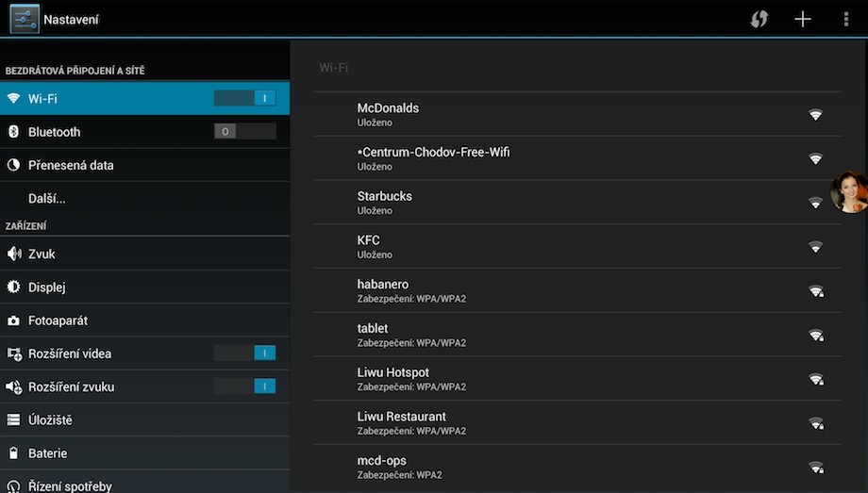Select the Baterie battery entry
Viewport: 868px width, 493px height.
click(x=145, y=453)
